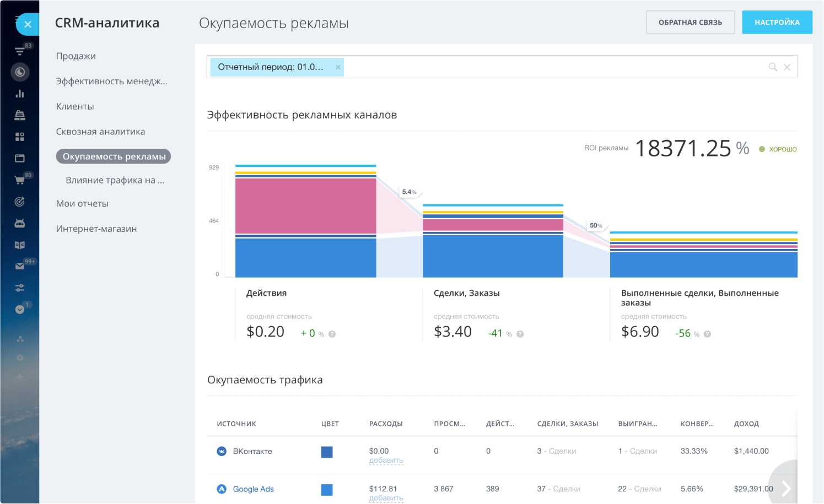Select 'Сквозная аналитика' in left menu
This screenshot has height=504, width=824.
pos(100,132)
